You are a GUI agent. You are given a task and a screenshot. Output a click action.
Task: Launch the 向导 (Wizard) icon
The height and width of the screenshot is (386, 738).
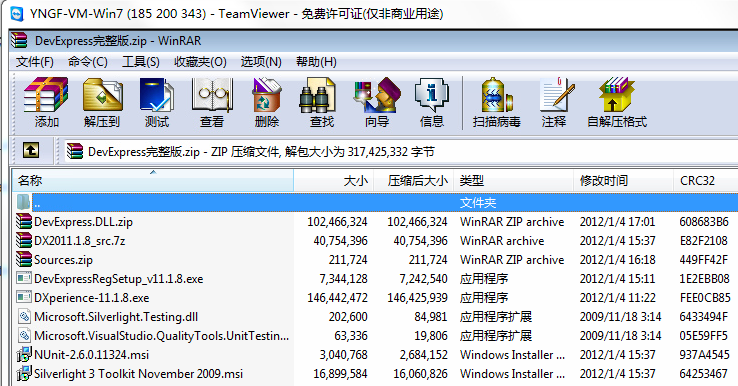pyautogui.click(x=377, y=102)
